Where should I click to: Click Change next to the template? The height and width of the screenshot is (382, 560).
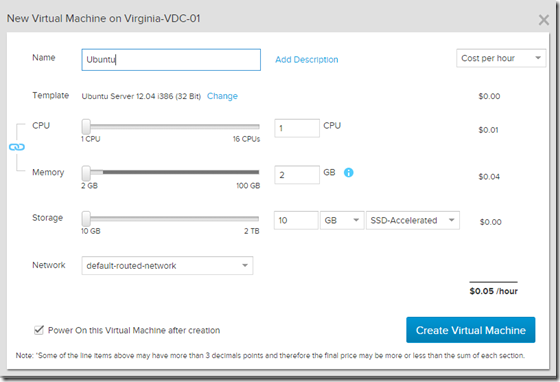click(222, 96)
